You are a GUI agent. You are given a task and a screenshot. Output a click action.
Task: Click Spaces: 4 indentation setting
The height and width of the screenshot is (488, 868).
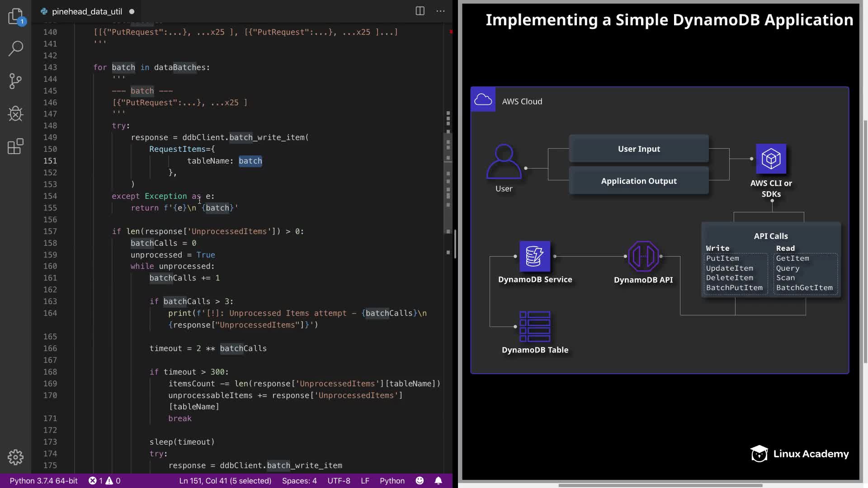click(299, 481)
